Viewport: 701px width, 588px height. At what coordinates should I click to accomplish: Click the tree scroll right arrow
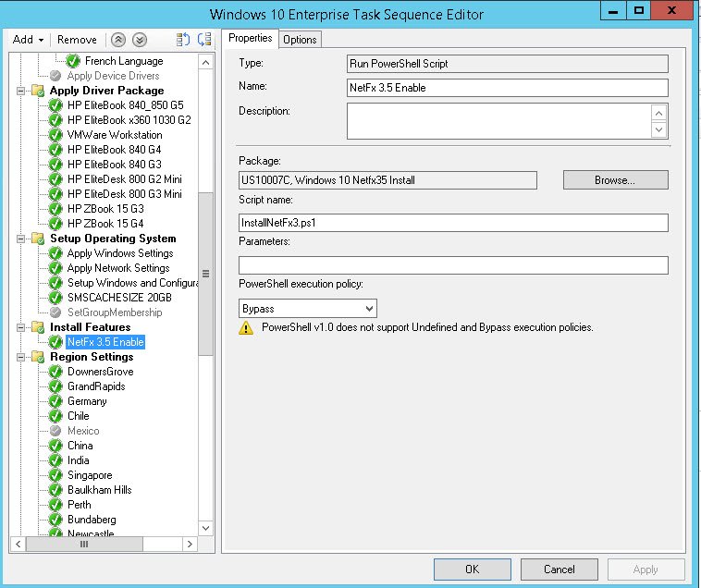pyautogui.click(x=190, y=545)
